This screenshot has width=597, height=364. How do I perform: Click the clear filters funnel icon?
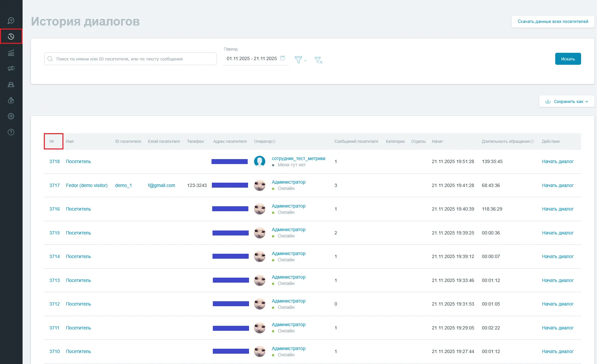point(318,60)
